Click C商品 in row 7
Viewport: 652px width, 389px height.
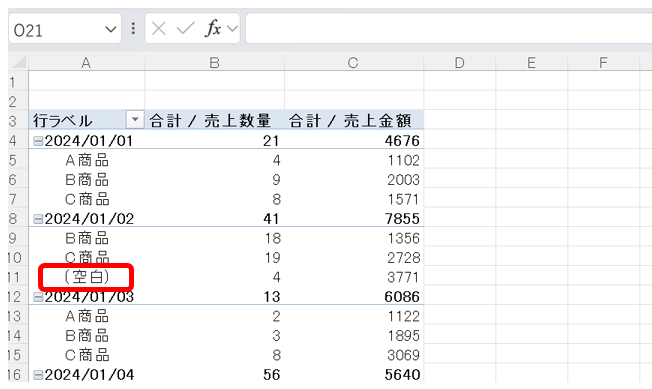coord(87,199)
